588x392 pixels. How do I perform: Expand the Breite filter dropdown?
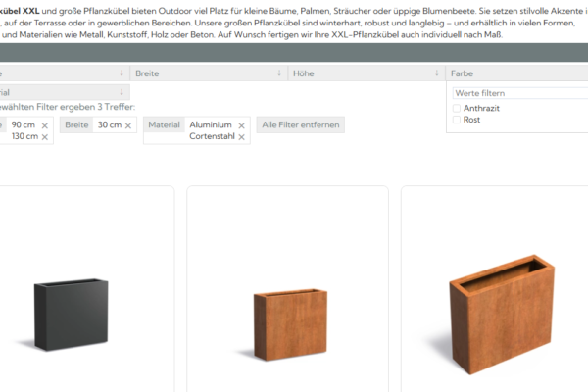[206, 73]
